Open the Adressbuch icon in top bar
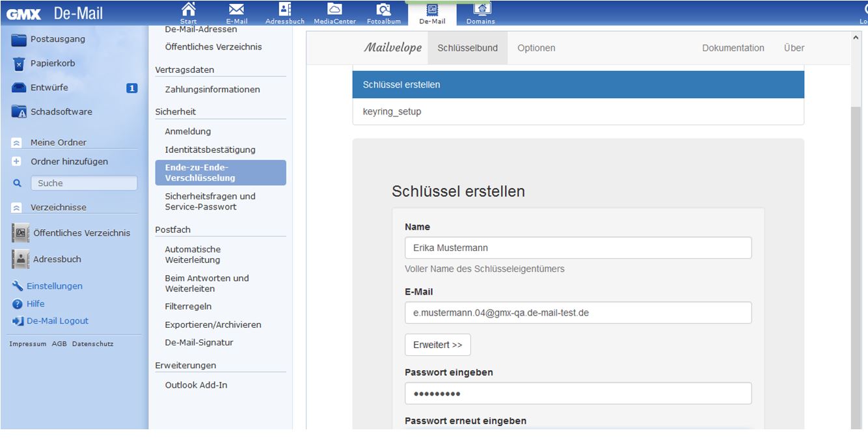This screenshot has height=441, width=868. [x=284, y=8]
